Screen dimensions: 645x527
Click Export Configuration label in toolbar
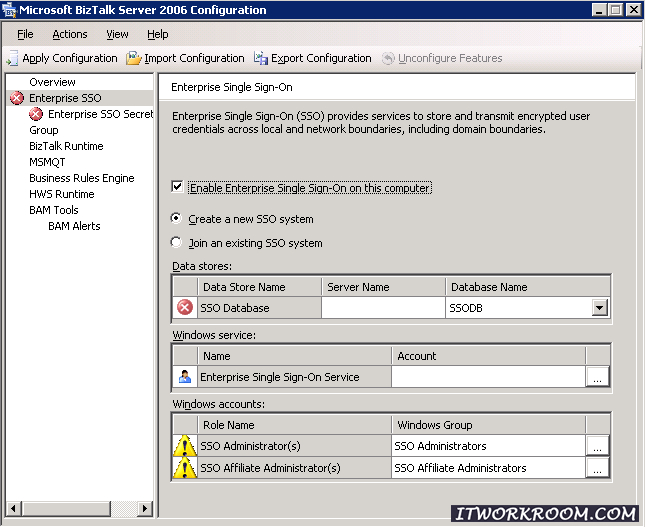[321, 58]
